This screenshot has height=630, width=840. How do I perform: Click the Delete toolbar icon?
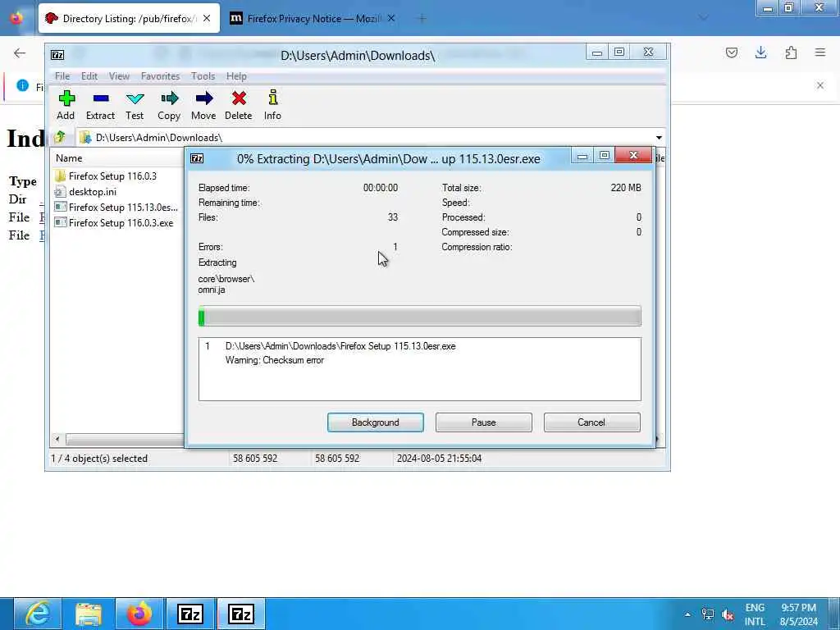(x=239, y=106)
